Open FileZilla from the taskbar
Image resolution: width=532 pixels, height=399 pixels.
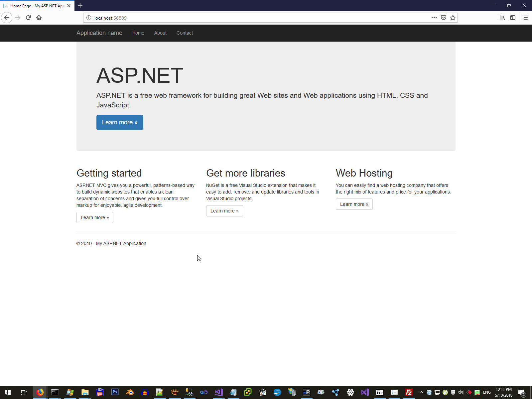[x=409, y=392]
